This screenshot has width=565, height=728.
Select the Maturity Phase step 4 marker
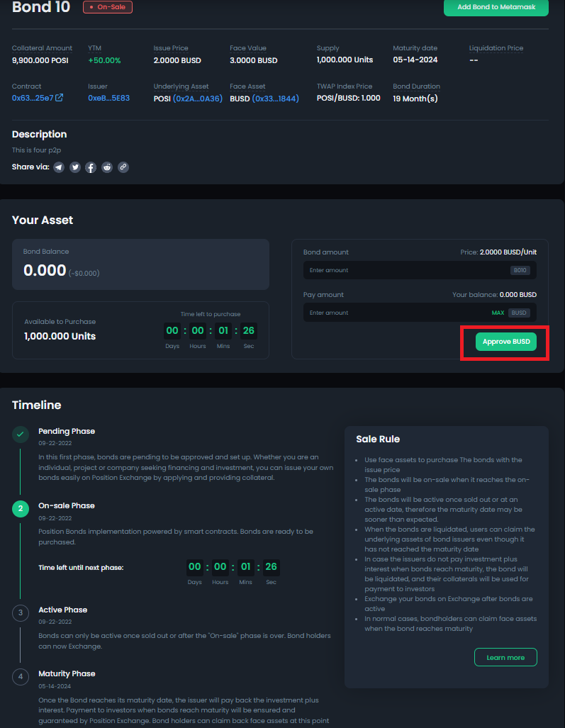point(21,677)
